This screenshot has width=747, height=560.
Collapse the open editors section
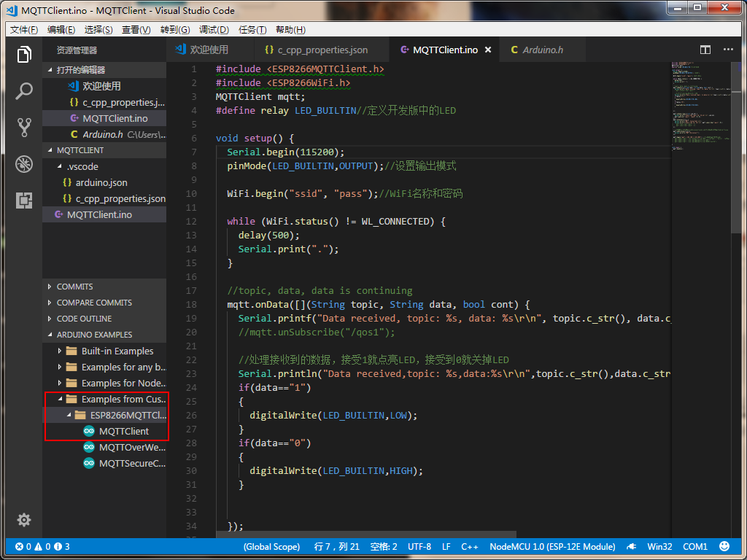point(104,70)
